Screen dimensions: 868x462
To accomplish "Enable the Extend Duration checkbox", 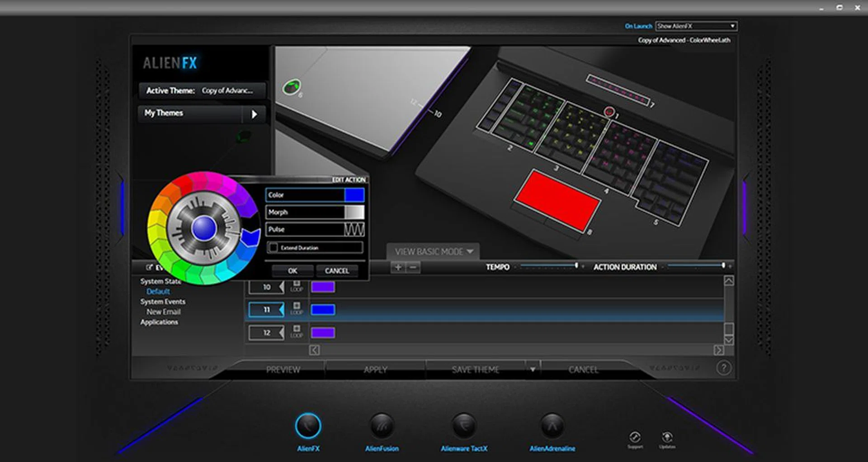I will (x=274, y=248).
